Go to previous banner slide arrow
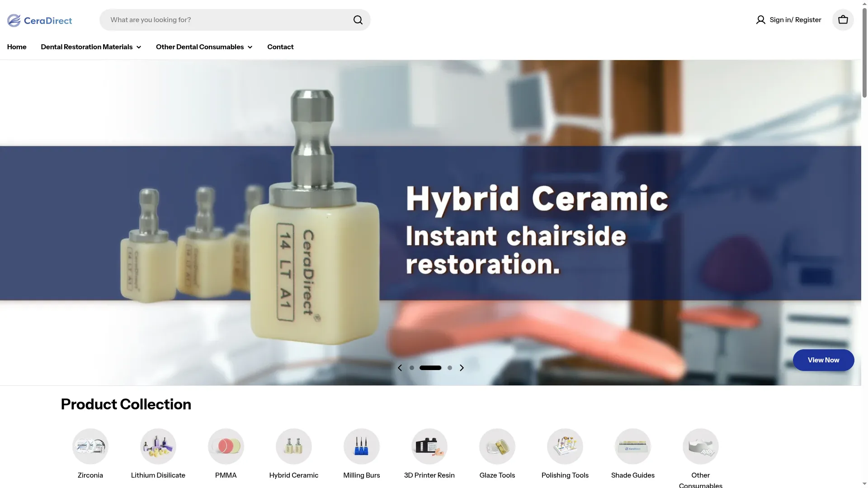The width and height of the screenshot is (868, 488). pyautogui.click(x=400, y=368)
